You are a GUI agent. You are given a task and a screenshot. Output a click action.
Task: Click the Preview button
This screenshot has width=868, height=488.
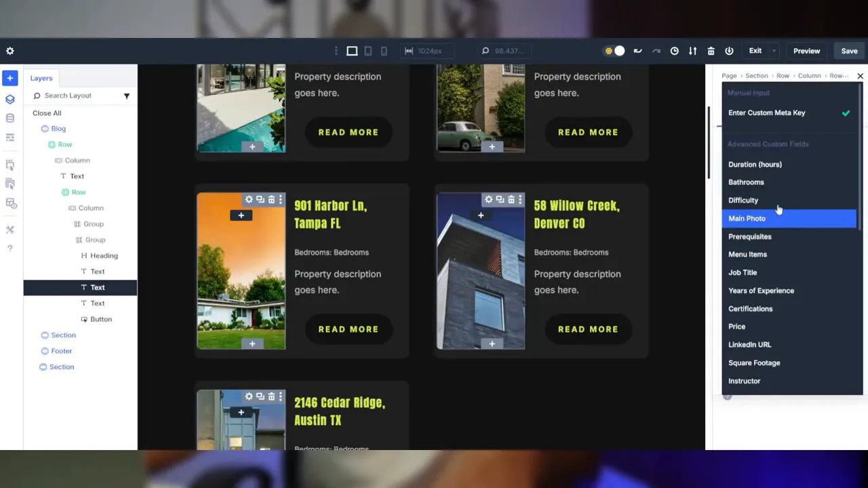(x=806, y=51)
